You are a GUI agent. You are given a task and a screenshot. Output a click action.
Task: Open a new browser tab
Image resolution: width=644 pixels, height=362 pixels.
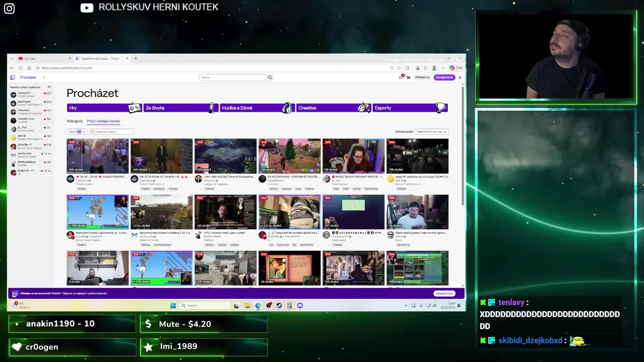tap(135, 58)
